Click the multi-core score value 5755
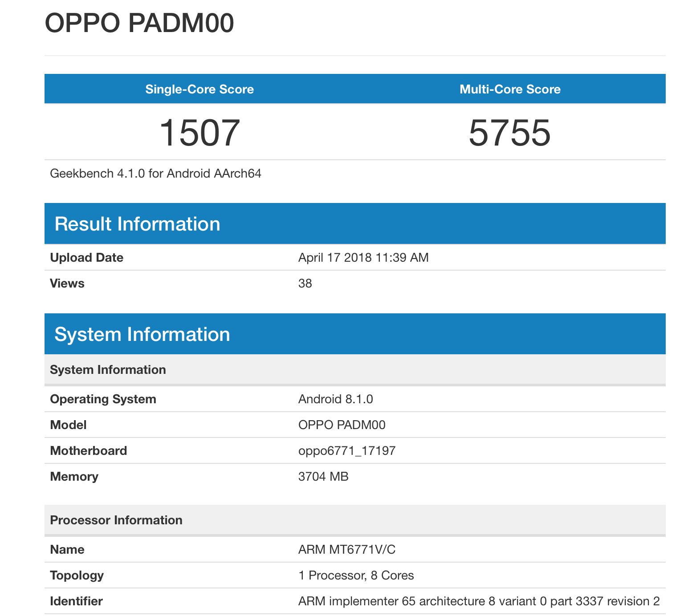This screenshot has height=616, width=692. 510,133
